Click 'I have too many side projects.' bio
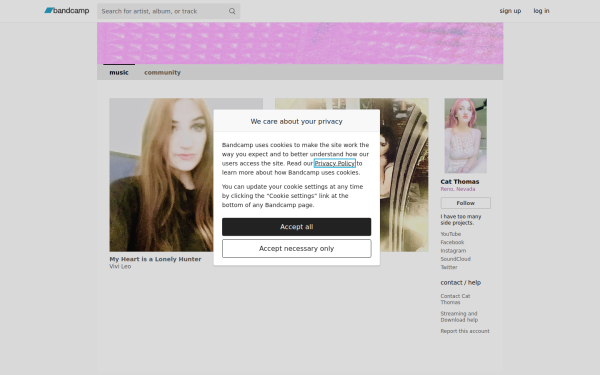Image resolution: width=600 pixels, height=375 pixels. tap(461, 220)
